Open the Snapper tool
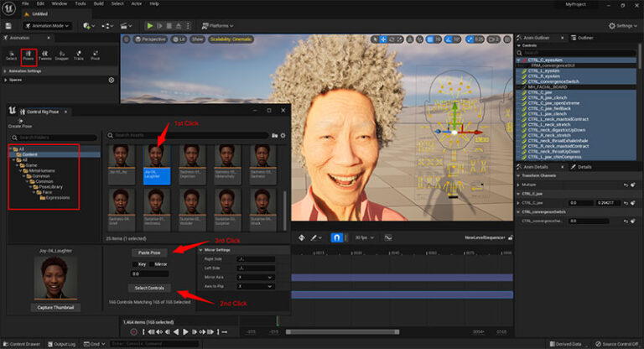This screenshot has height=349, width=644. (x=61, y=56)
